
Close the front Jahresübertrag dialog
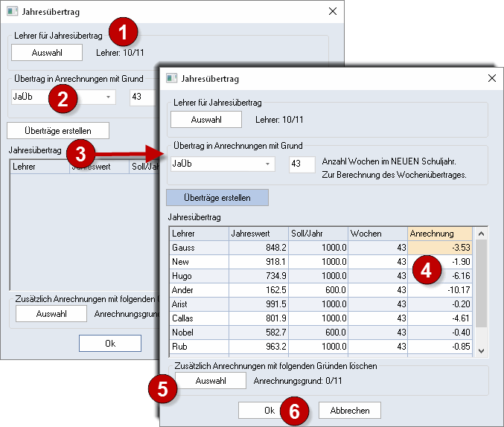coord(492,78)
